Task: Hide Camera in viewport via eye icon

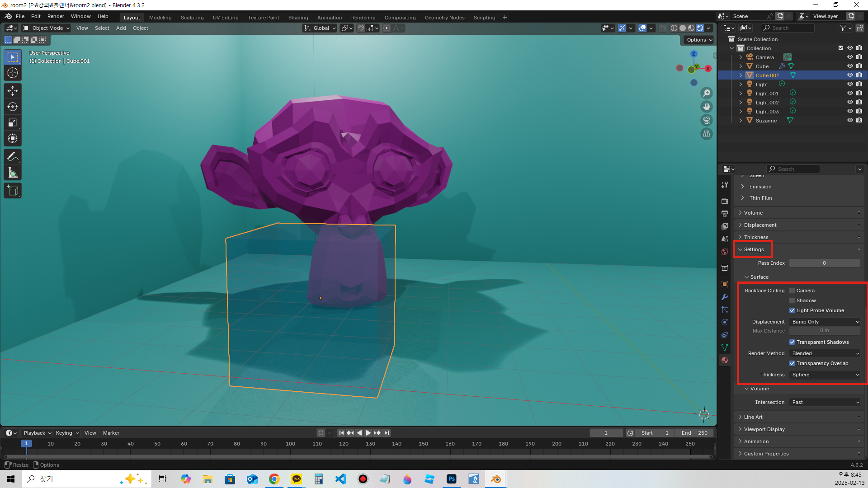Action: [x=850, y=57]
